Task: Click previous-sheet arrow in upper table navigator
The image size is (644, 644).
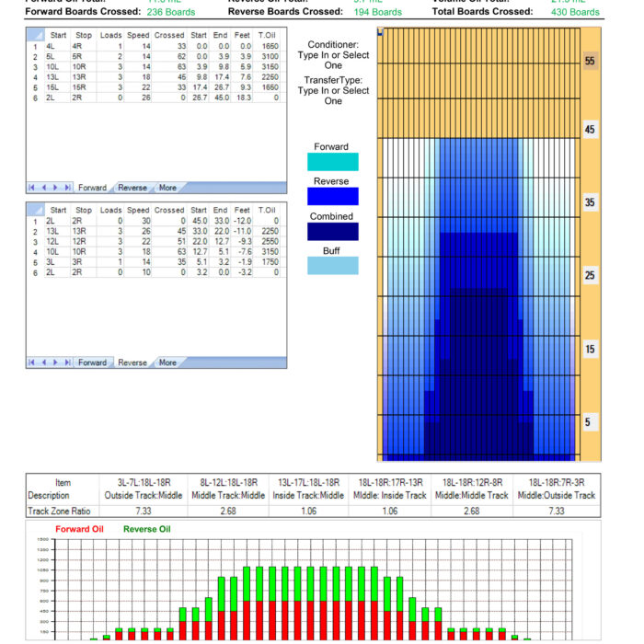Action: tap(43, 188)
